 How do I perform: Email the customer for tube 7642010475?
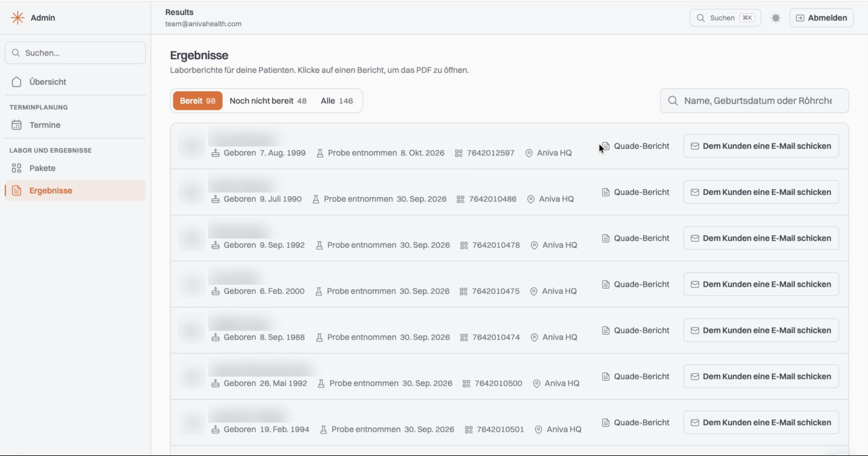pos(761,284)
